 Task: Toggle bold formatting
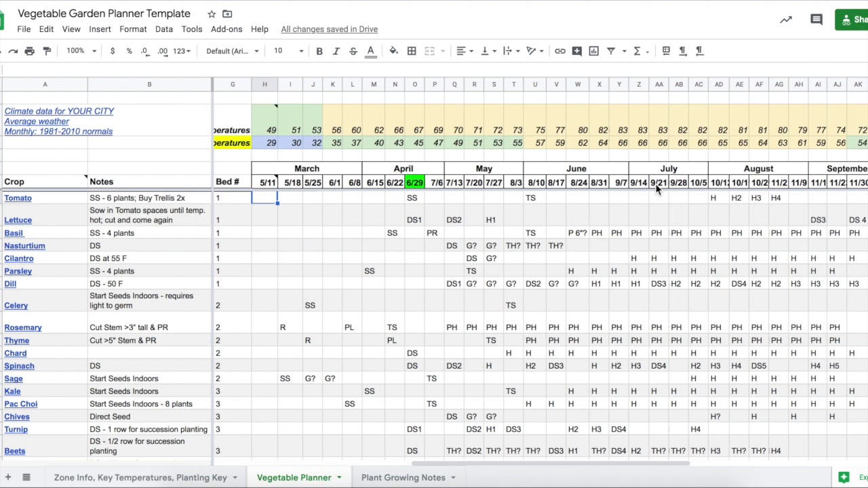pyautogui.click(x=319, y=51)
